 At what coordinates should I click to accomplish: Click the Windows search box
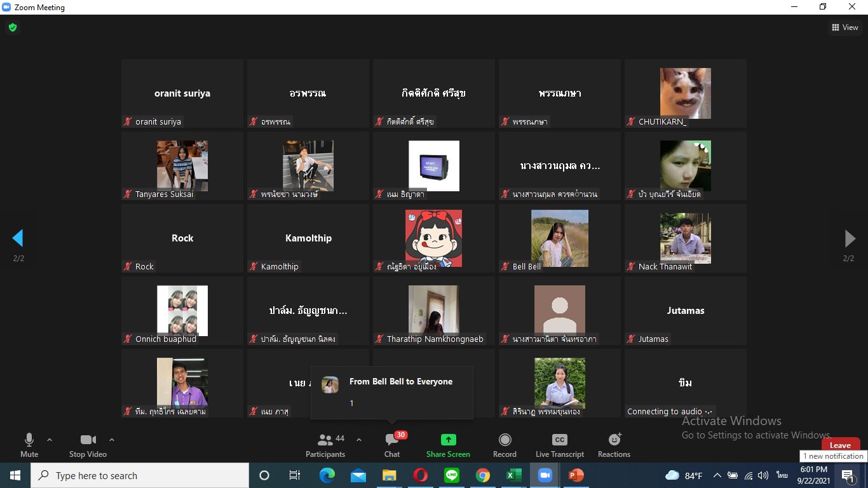140,475
